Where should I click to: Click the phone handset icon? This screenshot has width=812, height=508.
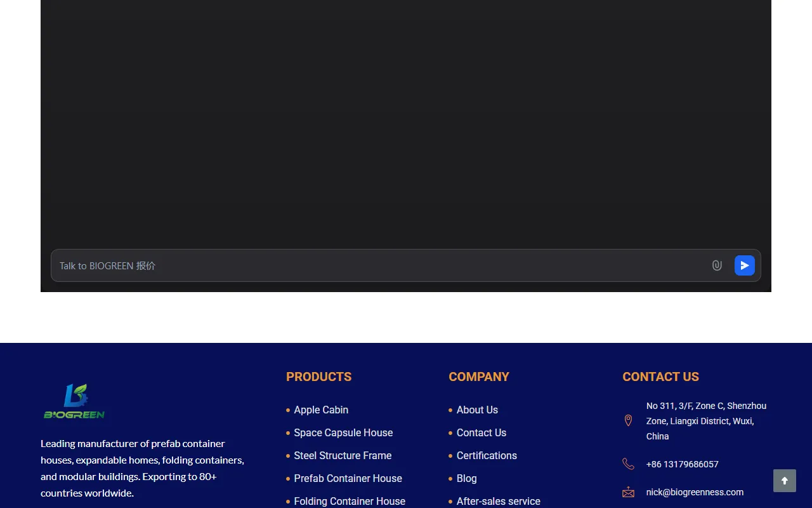(628, 464)
